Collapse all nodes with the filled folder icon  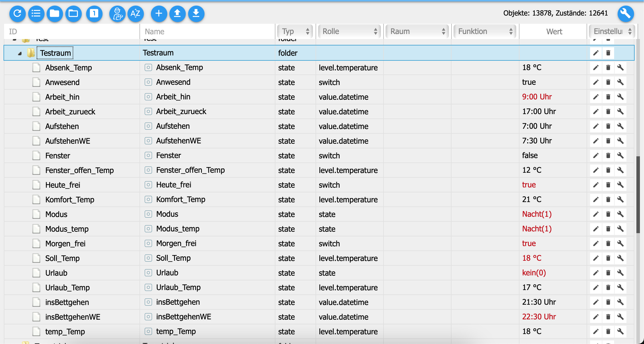tap(54, 13)
